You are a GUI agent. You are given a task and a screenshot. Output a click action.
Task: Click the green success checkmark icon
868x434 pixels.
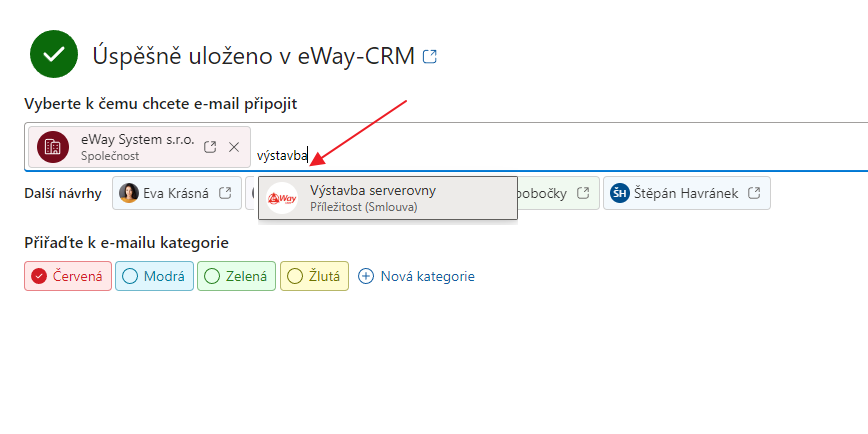click(x=54, y=54)
